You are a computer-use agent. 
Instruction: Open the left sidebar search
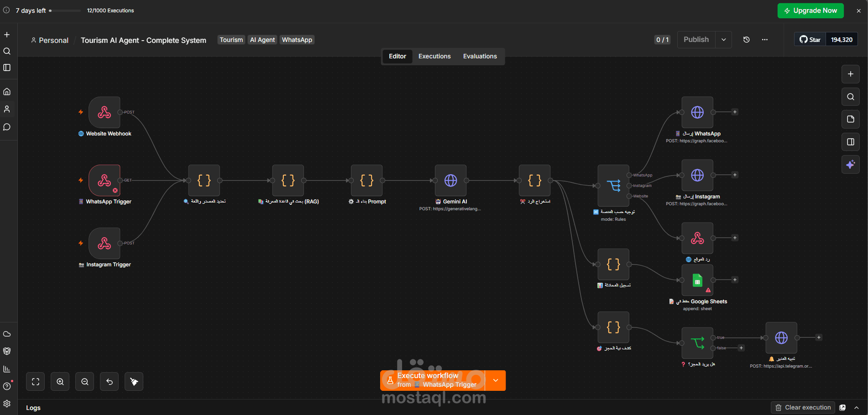click(x=7, y=51)
